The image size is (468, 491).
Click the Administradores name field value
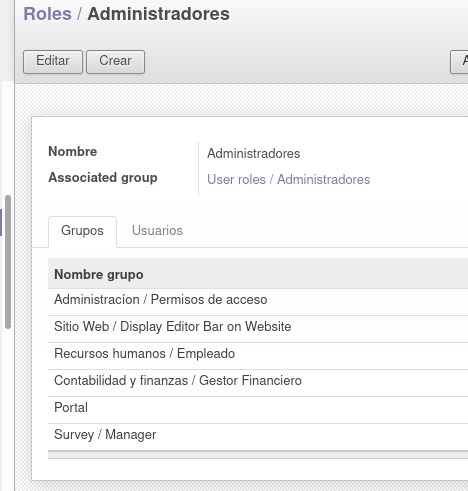tap(253, 153)
